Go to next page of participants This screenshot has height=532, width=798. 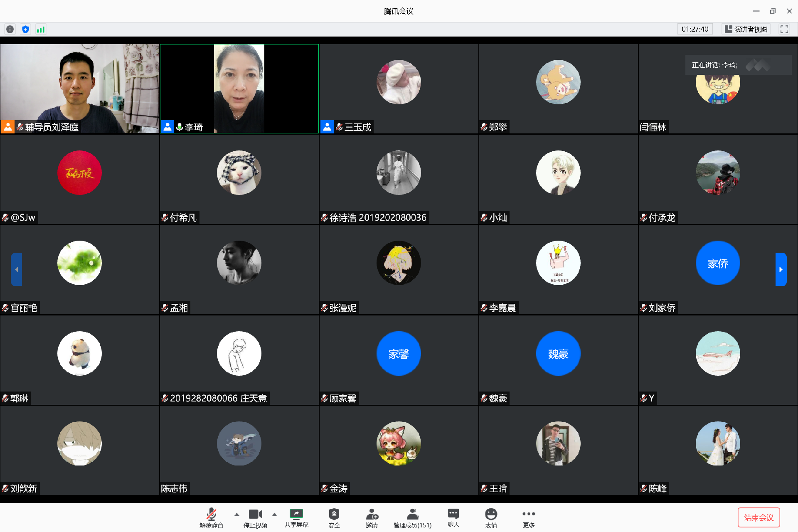[781, 269]
